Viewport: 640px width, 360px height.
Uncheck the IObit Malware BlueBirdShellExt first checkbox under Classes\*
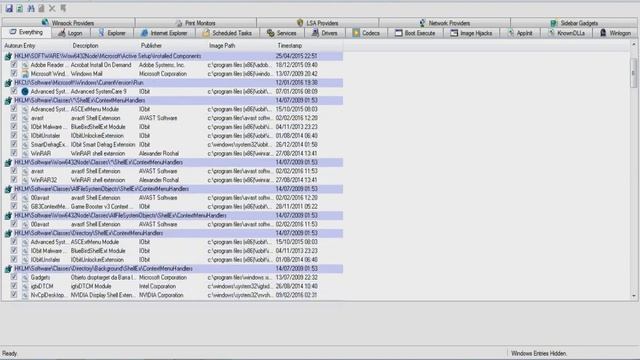tap(14, 127)
